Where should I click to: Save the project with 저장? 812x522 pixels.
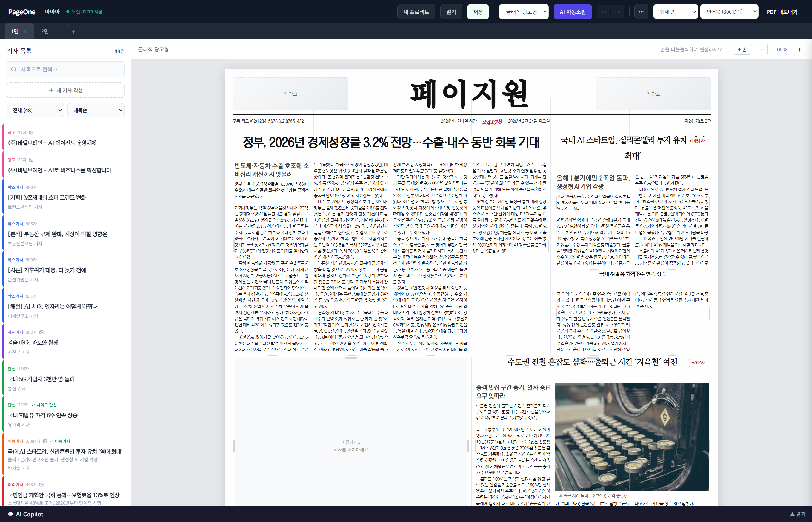click(x=478, y=11)
